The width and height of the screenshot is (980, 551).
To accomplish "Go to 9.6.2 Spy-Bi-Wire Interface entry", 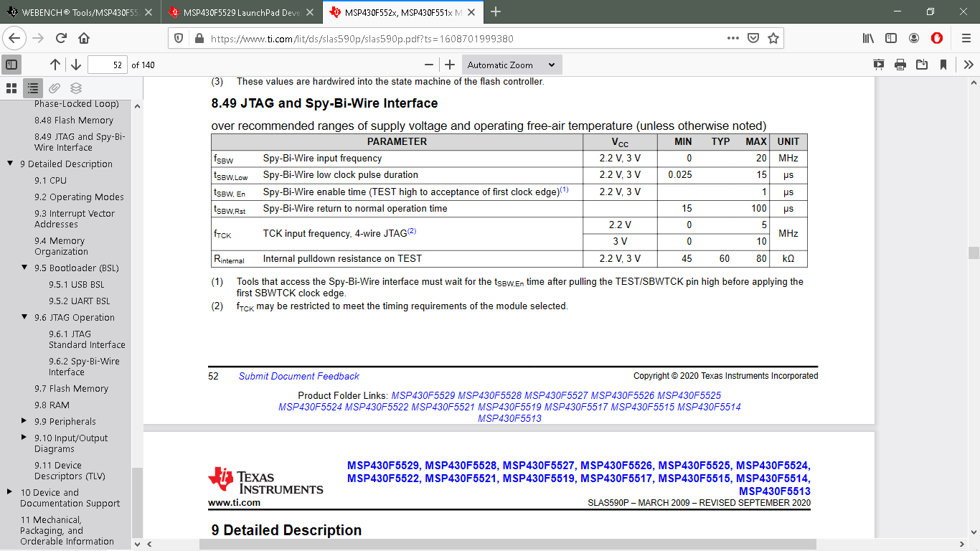I will [x=84, y=367].
